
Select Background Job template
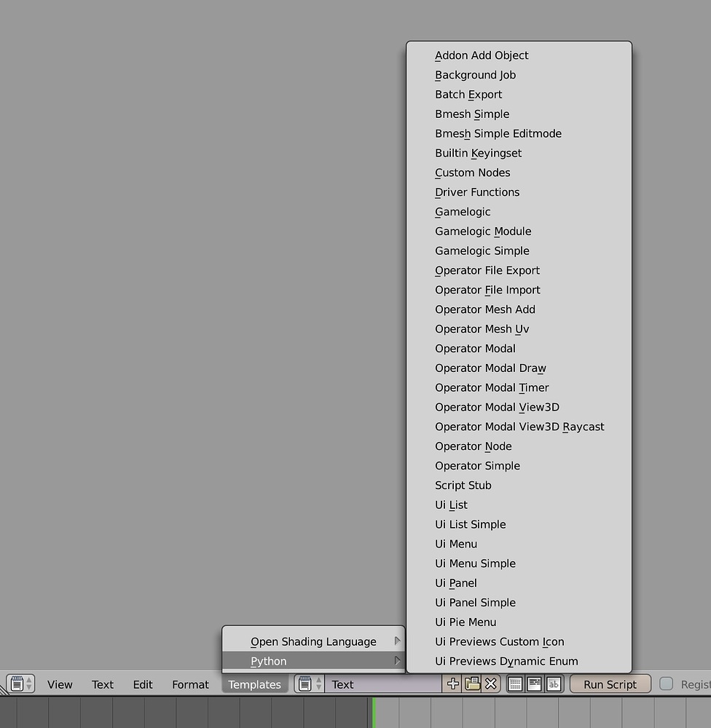coord(519,75)
